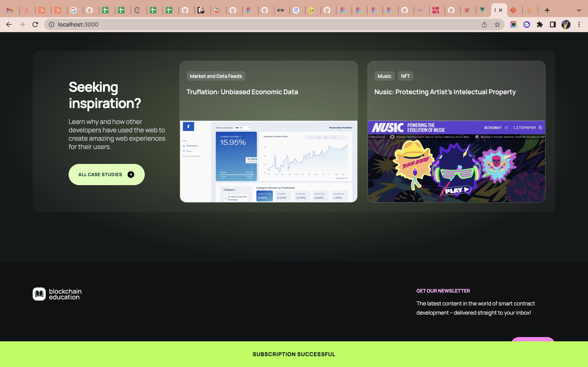Open the LITEPAPER document icon on Nusic banner
Image resolution: width=588 pixels, height=367 pixels.
coord(540,128)
